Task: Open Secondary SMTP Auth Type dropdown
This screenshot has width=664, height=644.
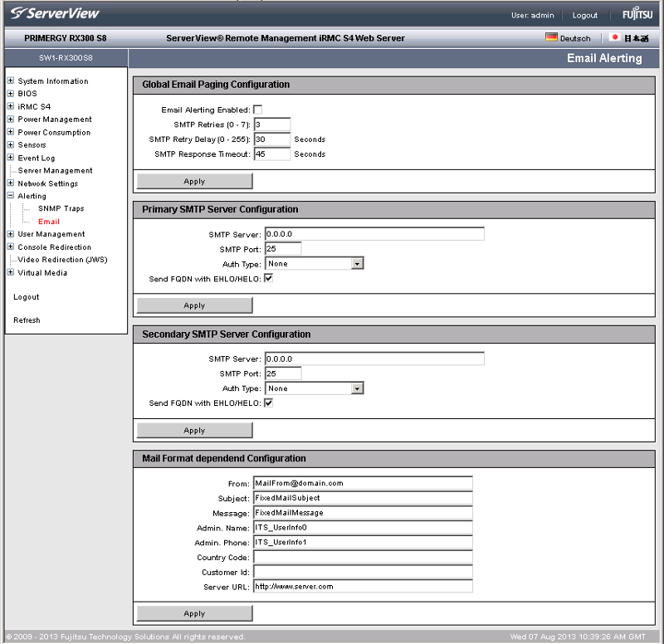Action: 315,388
